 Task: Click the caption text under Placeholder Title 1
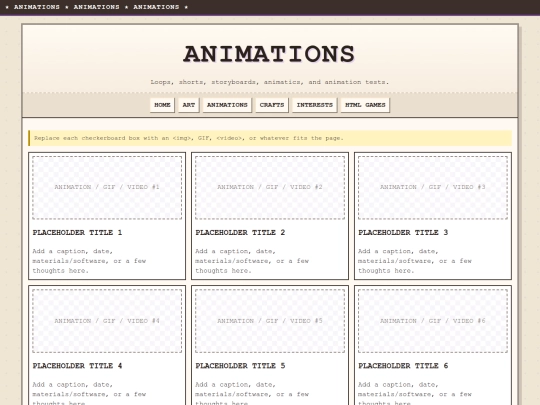tap(89, 261)
